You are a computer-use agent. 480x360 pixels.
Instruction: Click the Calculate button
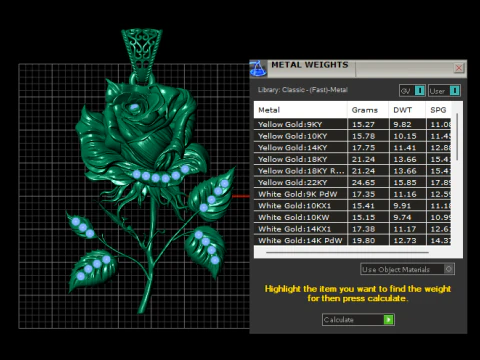[x=358, y=320]
